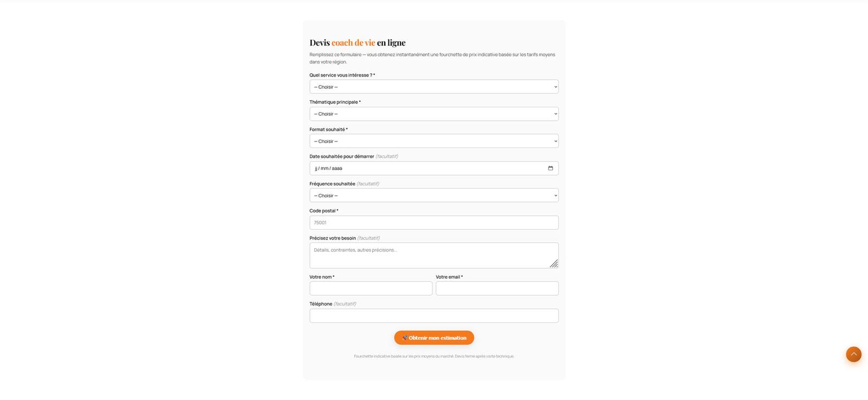Expand the 'Fréquence souhaitée' select list
Screen dimensions: 868x400
[434, 195]
